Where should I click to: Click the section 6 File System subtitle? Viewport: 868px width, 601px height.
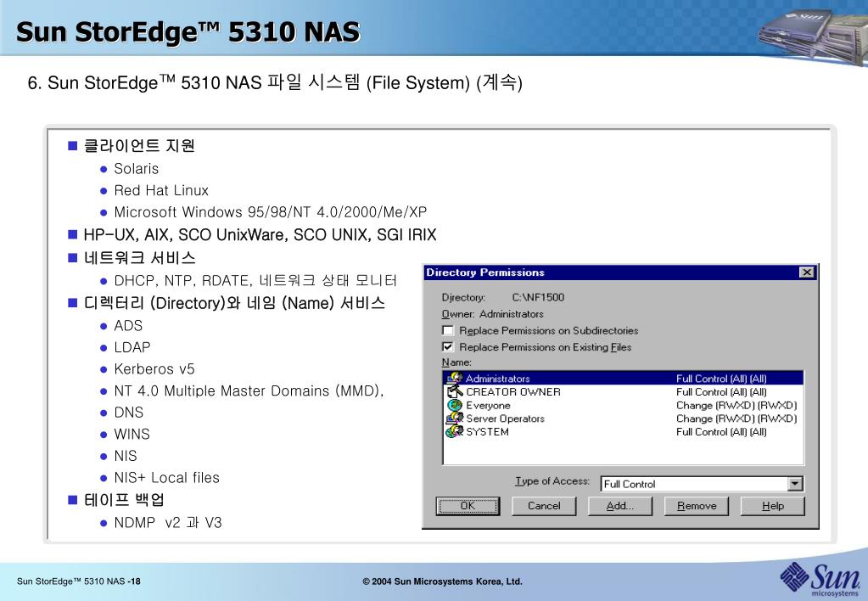pos(275,82)
